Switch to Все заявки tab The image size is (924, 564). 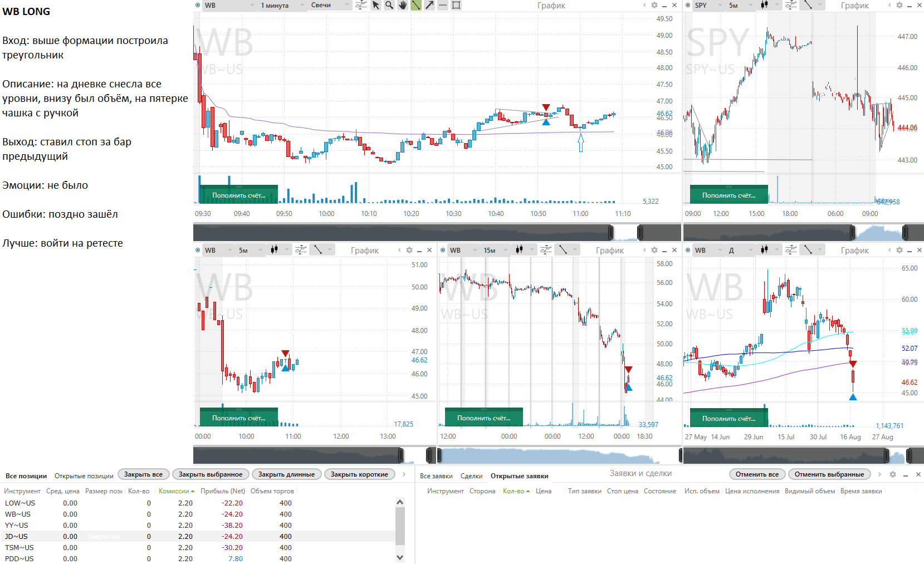[x=436, y=476]
